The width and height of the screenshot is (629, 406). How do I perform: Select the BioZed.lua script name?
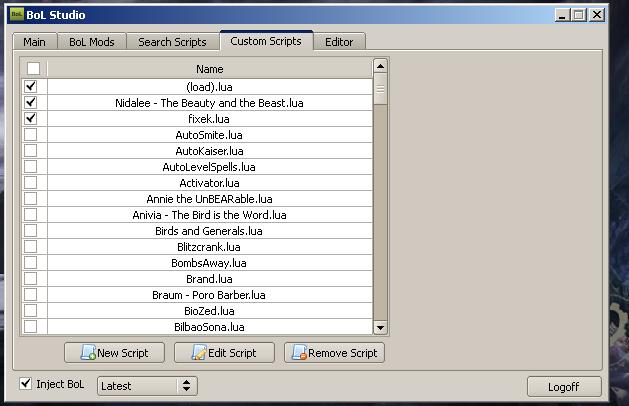[209, 311]
